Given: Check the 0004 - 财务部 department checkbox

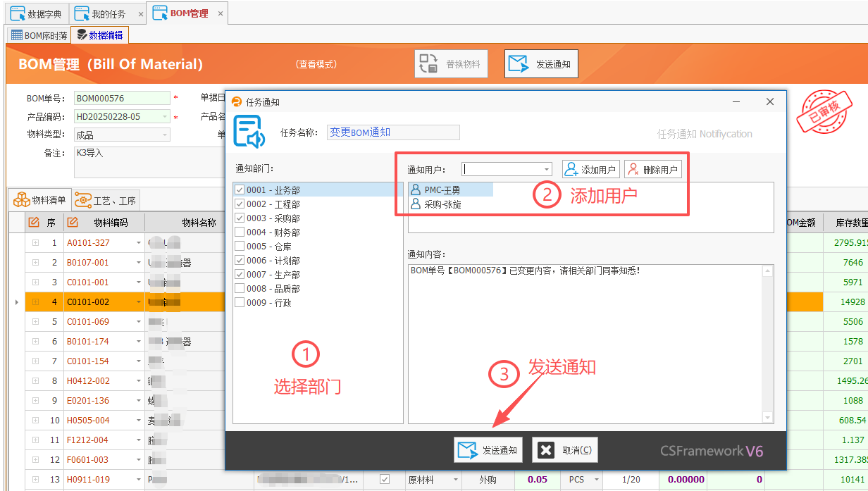Looking at the screenshot, I should click(241, 232).
